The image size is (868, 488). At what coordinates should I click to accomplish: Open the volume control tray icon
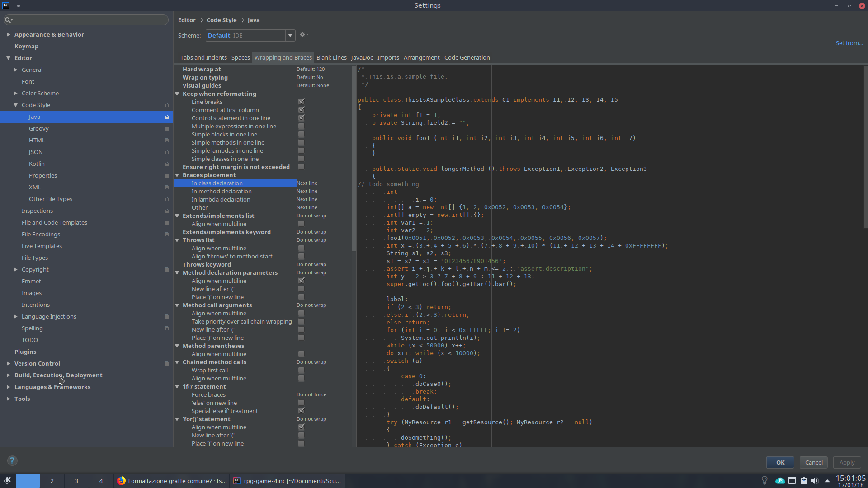[x=815, y=481]
